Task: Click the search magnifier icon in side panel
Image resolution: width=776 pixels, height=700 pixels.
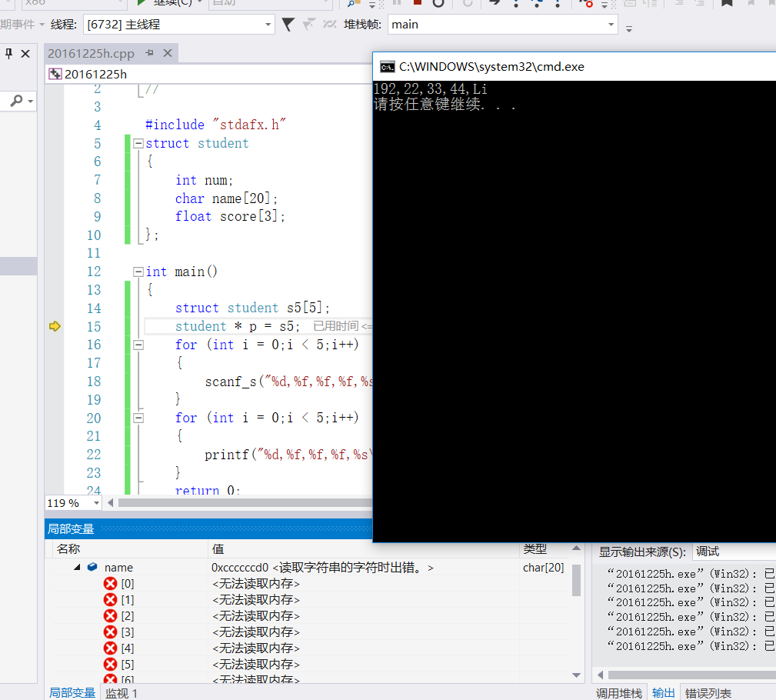Action: 17,101
